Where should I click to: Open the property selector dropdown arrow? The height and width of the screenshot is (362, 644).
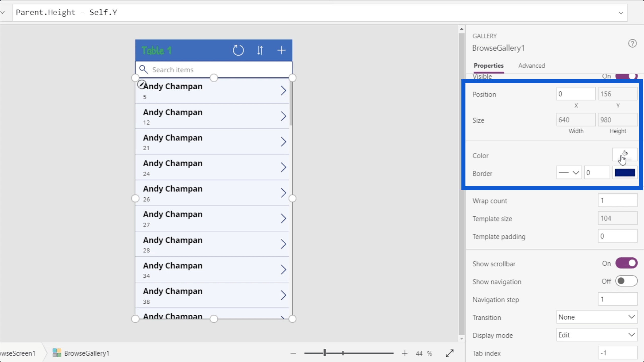[3, 12]
